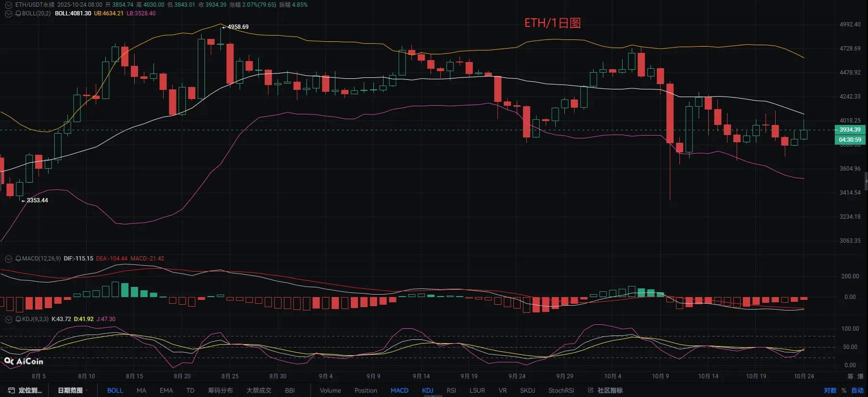Screen dimensions: 868x397
Task: Toggle the MACD sub-indicator tab
Action: [399, 390]
